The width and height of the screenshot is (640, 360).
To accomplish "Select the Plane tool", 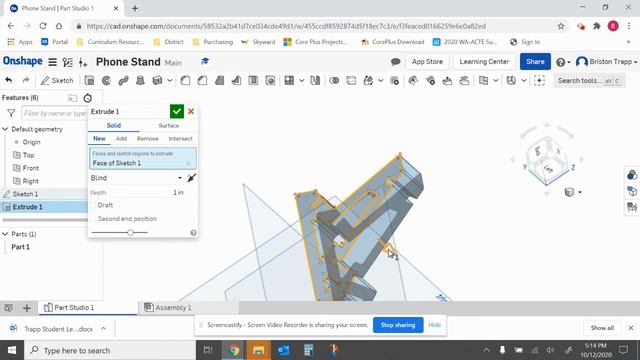I will [483, 80].
